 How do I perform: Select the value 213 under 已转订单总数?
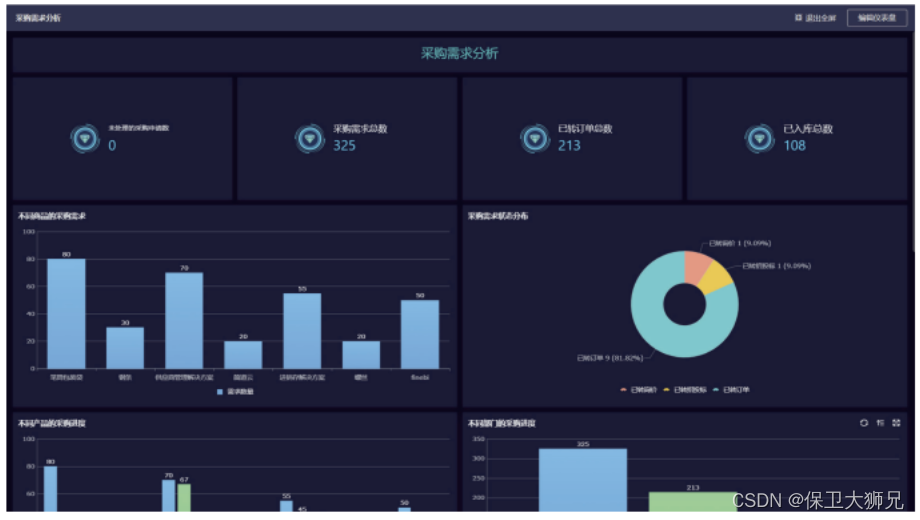(x=569, y=146)
